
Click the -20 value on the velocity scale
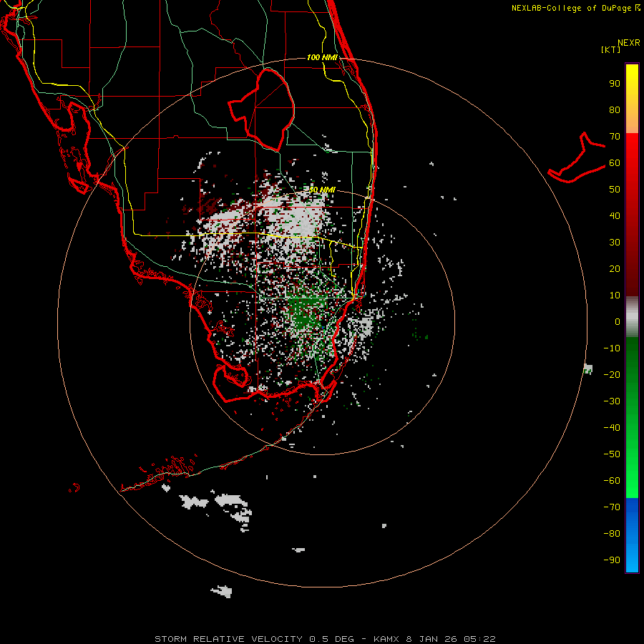pyautogui.click(x=612, y=374)
